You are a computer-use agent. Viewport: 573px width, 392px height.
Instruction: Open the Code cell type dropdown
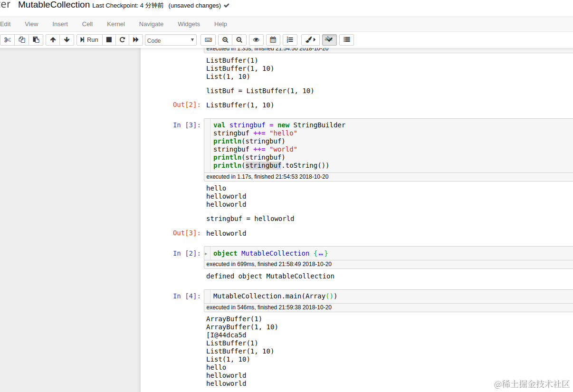(x=171, y=40)
